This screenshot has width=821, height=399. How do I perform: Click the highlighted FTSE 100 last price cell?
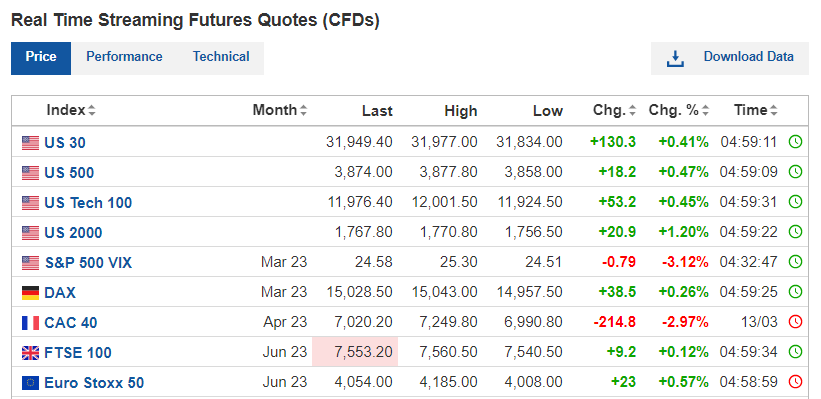355,352
